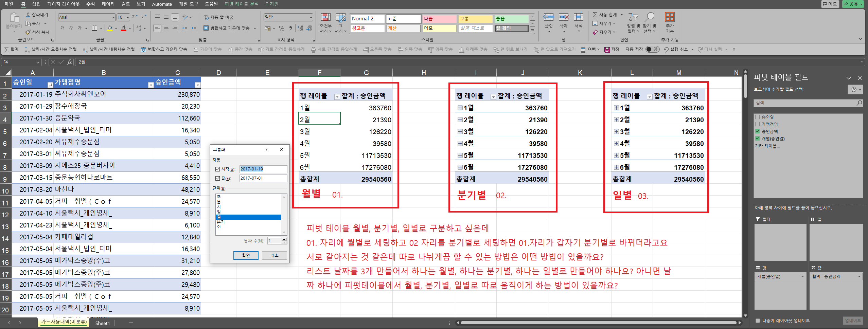Click the 시작 date input field
Image resolution: width=868 pixels, height=329 pixels.
click(263, 169)
